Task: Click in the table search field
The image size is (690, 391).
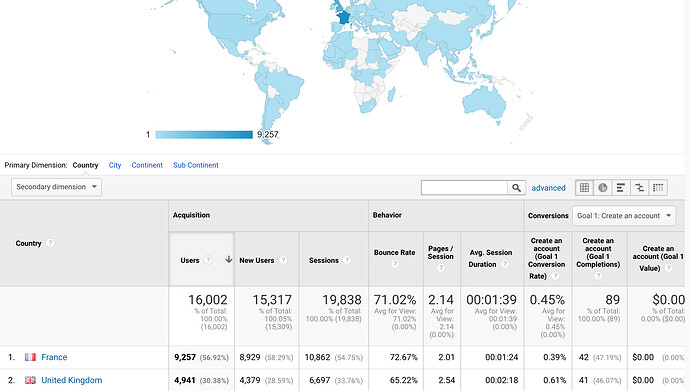Action: coord(464,188)
